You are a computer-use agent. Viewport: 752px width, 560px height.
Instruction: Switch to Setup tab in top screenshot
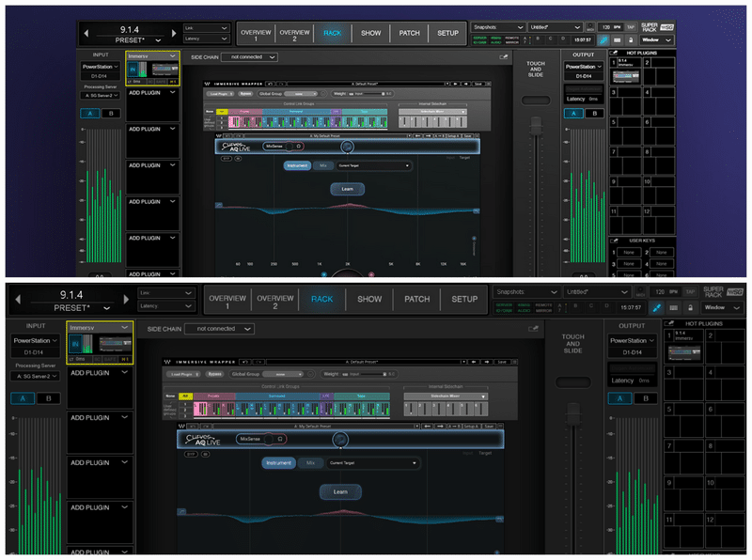[x=447, y=33]
